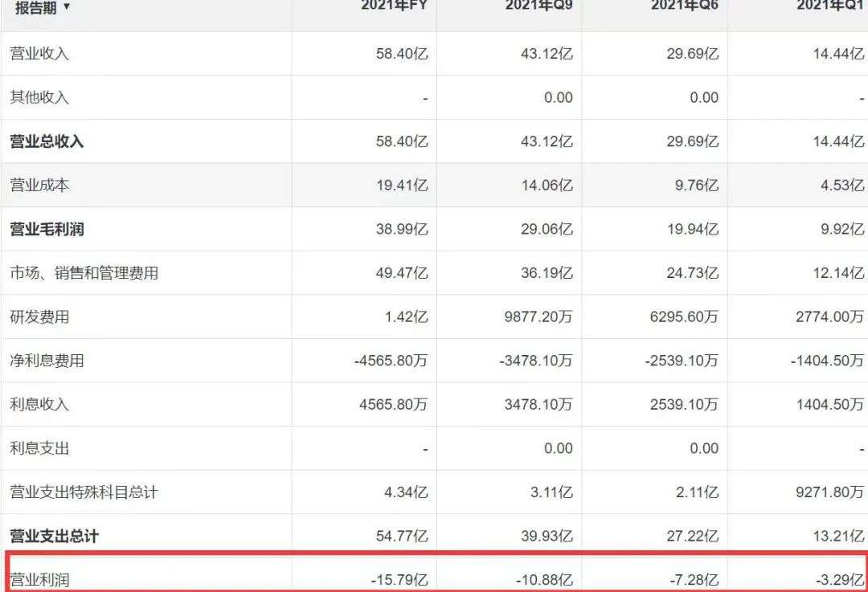This screenshot has height=592, width=868.
Task: Select the 9877.20万 R&D expense cell
Action: [x=536, y=316]
